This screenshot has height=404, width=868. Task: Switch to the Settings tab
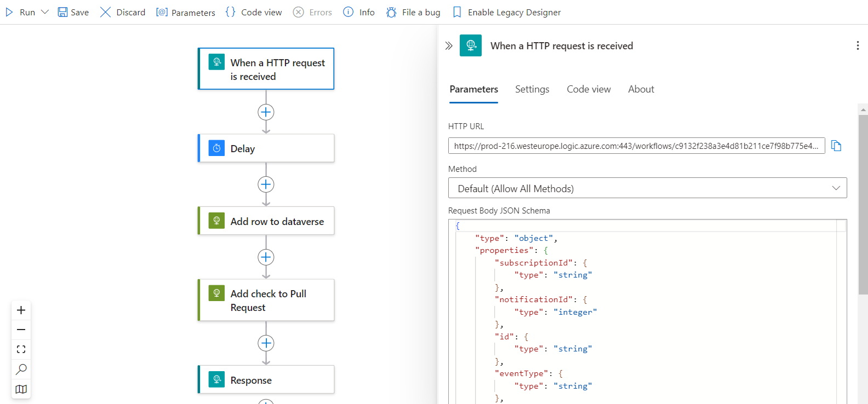pyautogui.click(x=532, y=89)
